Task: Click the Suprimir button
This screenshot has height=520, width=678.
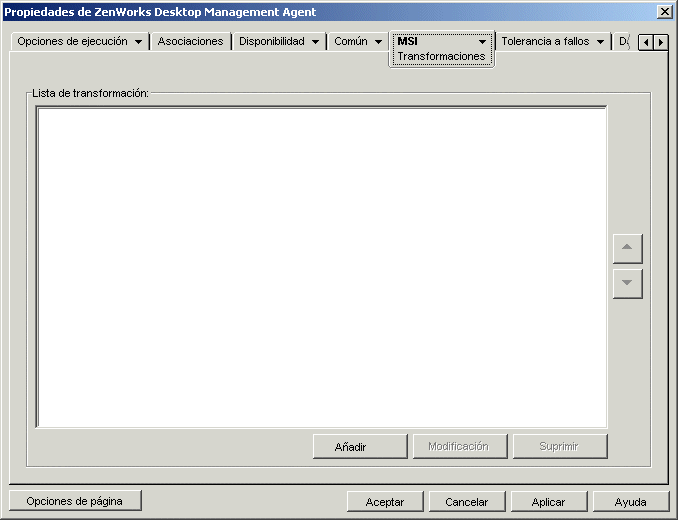Action: click(560, 447)
